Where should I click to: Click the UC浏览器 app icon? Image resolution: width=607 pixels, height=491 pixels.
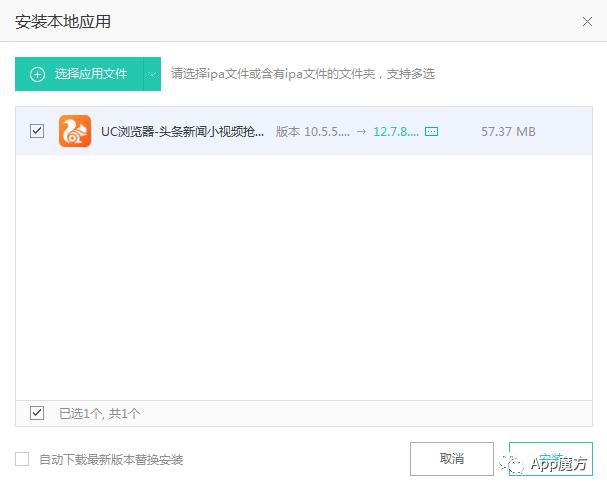tap(75, 131)
